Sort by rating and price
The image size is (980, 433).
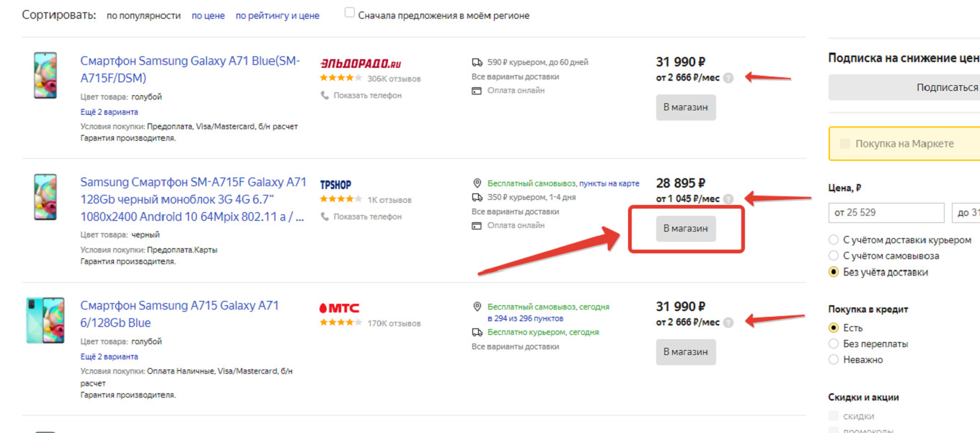[278, 15]
